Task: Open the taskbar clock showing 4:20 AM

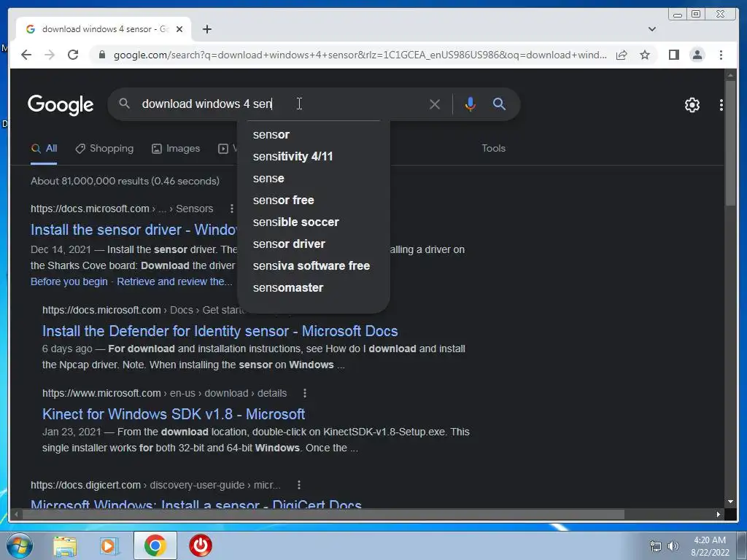Action: [710, 546]
